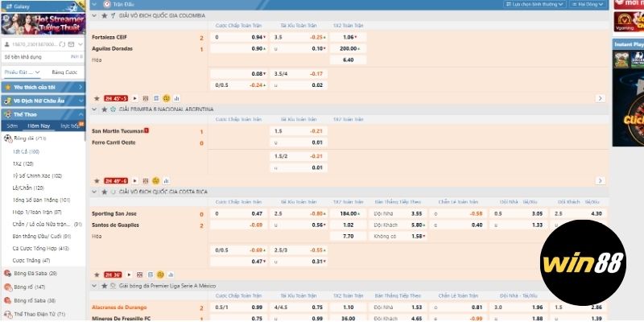Screen dimensions: 644x322
Task: Select the Lẻ/Chẵn (128) market
Action: point(28,188)
